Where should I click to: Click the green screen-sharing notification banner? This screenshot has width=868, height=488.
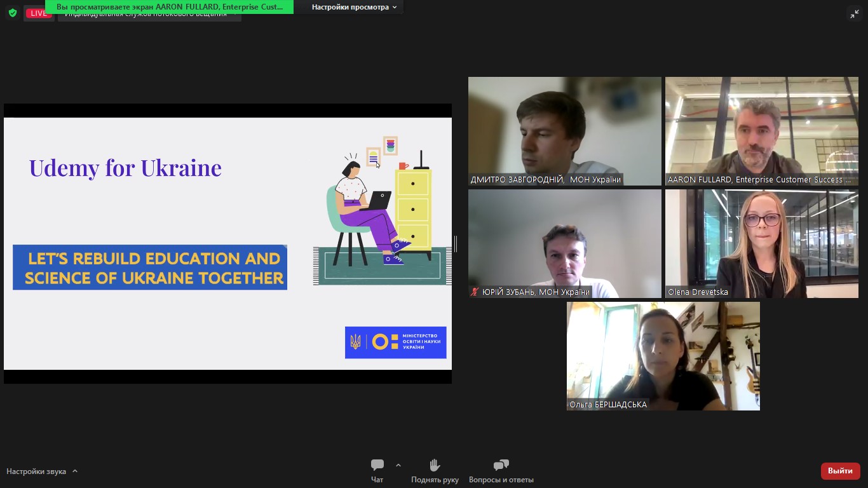coord(169,7)
